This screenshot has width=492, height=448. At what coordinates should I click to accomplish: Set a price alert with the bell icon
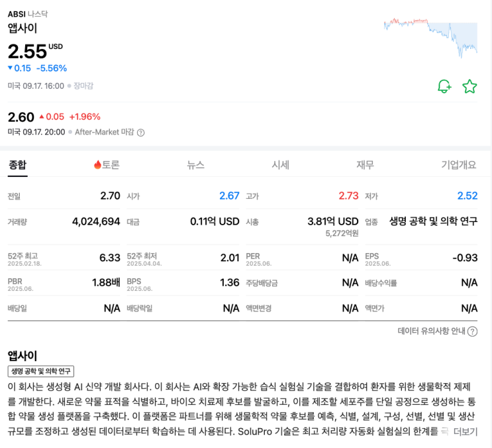coord(444,86)
